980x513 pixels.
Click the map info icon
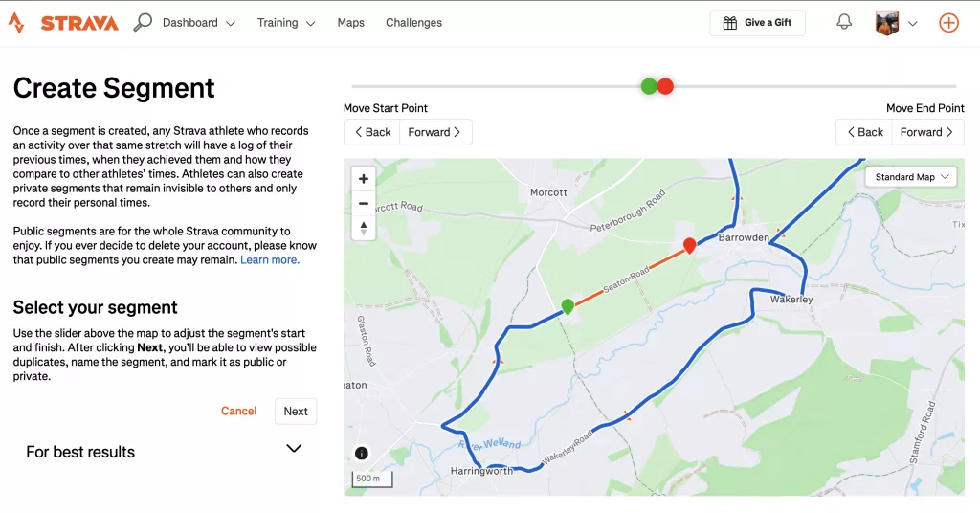pyautogui.click(x=361, y=454)
